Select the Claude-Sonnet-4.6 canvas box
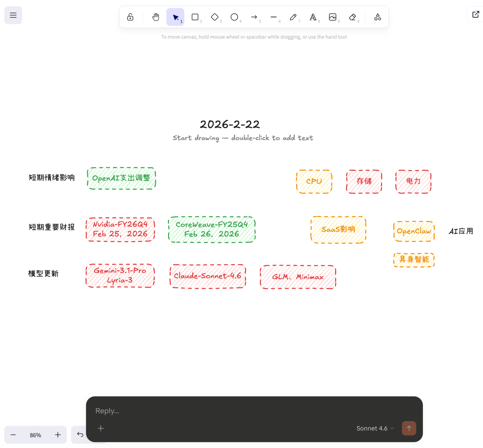The image size is (483, 448). click(x=208, y=276)
